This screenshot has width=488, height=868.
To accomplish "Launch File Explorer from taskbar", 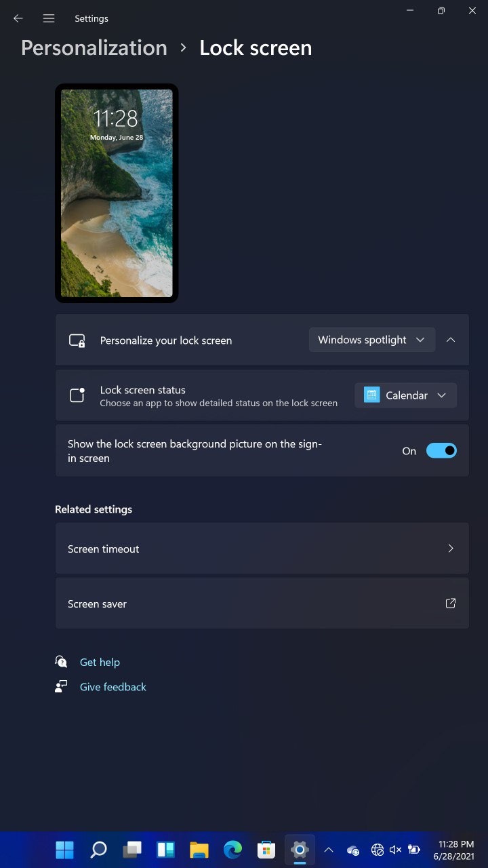I will pyautogui.click(x=199, y=849).
